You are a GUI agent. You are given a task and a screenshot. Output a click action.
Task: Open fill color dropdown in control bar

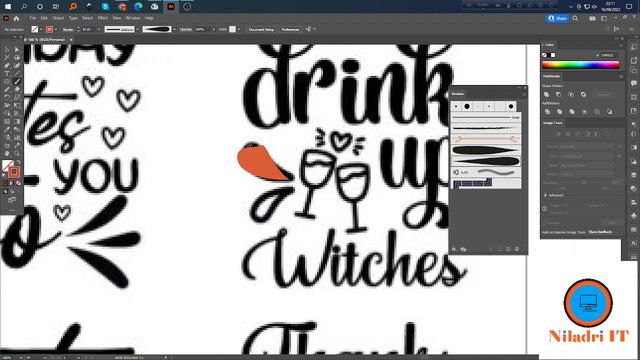tap(41, 29)
